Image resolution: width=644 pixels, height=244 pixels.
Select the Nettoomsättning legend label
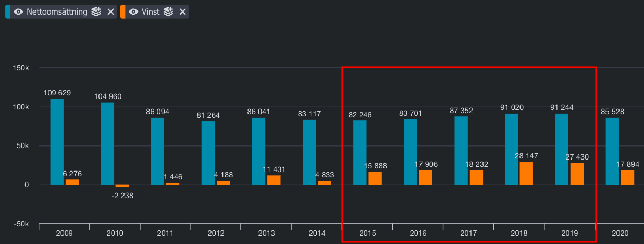click(x=57, y=11)
